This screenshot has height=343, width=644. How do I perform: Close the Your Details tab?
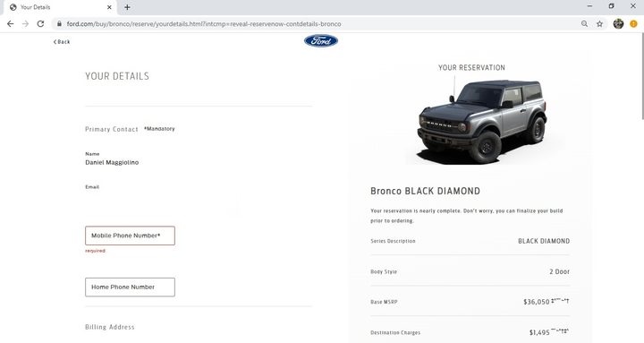(109, 7)
